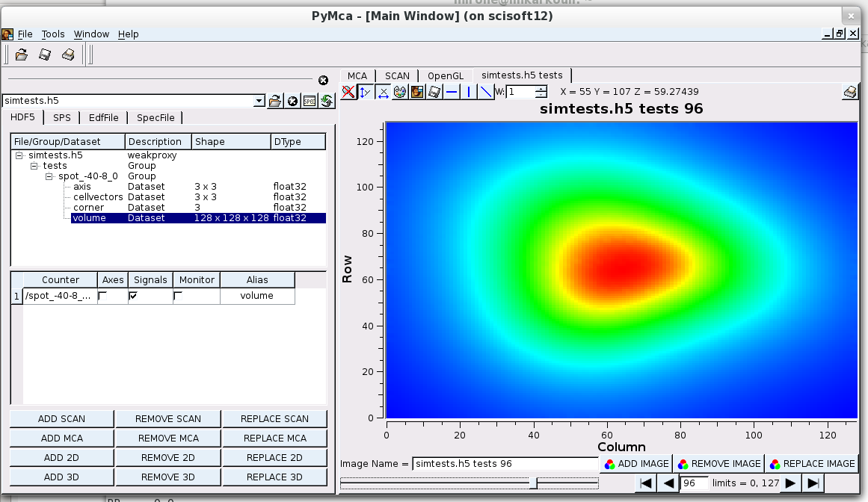The width and height of the screenshot is (868, 502).
Task: Click the SPEC source icon
Action: tap(310, 101)
